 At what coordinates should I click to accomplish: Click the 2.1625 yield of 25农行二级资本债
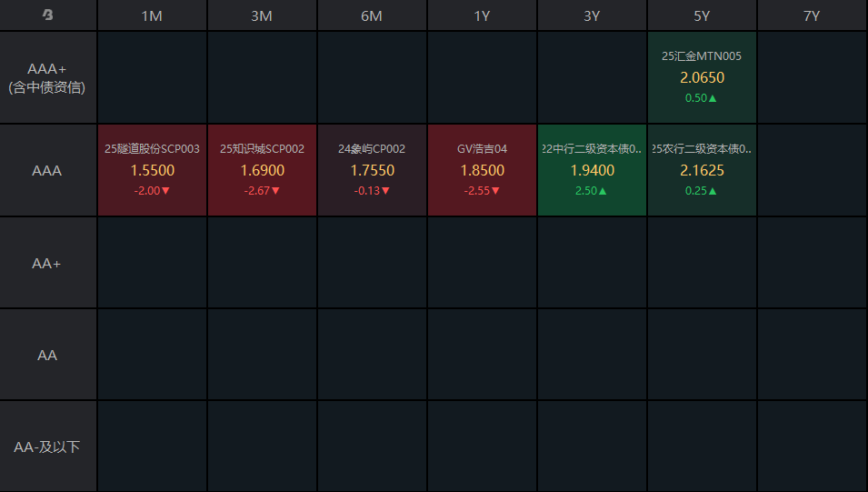tap(702, 170)
